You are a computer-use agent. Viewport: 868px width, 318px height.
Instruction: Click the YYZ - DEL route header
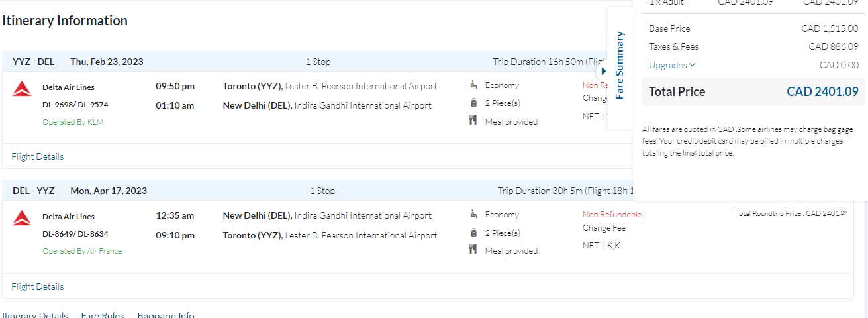(33, 62)
